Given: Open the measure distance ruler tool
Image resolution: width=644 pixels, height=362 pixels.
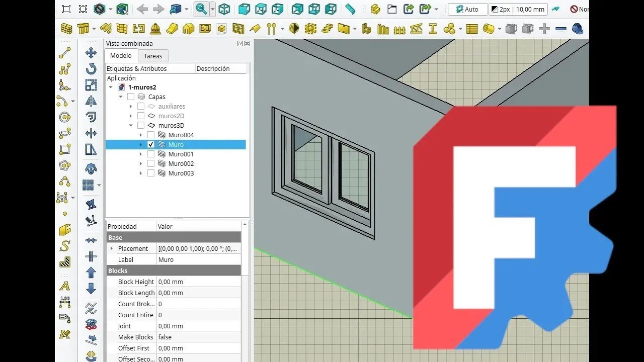Looking at the screenshot, I should tap(350, 9).
